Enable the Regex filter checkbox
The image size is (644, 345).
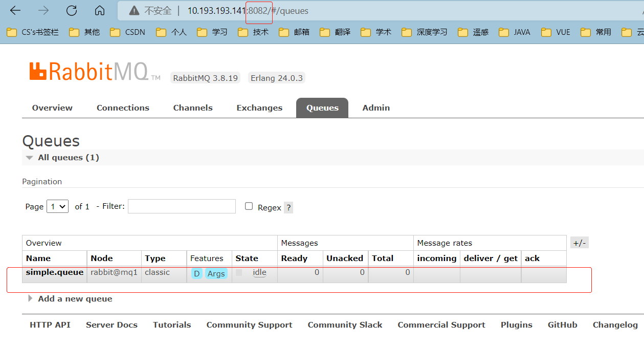pyautogui.click(x=249, y=206)
